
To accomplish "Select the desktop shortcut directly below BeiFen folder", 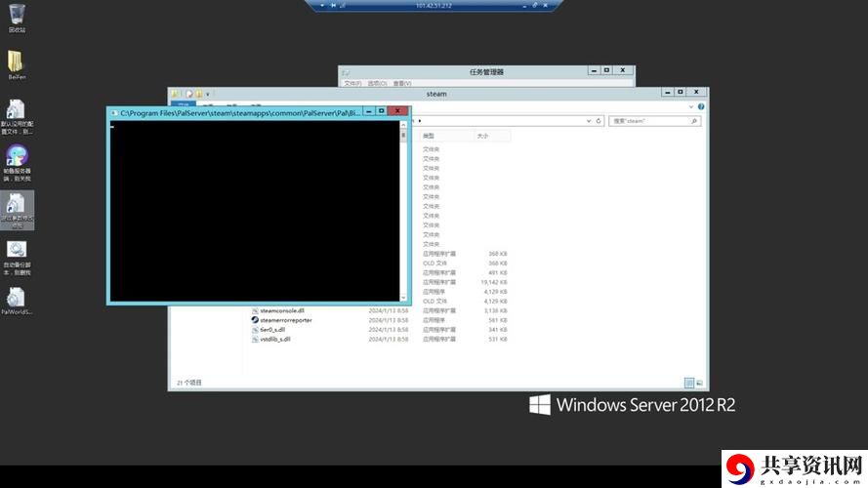I will 17,116.
